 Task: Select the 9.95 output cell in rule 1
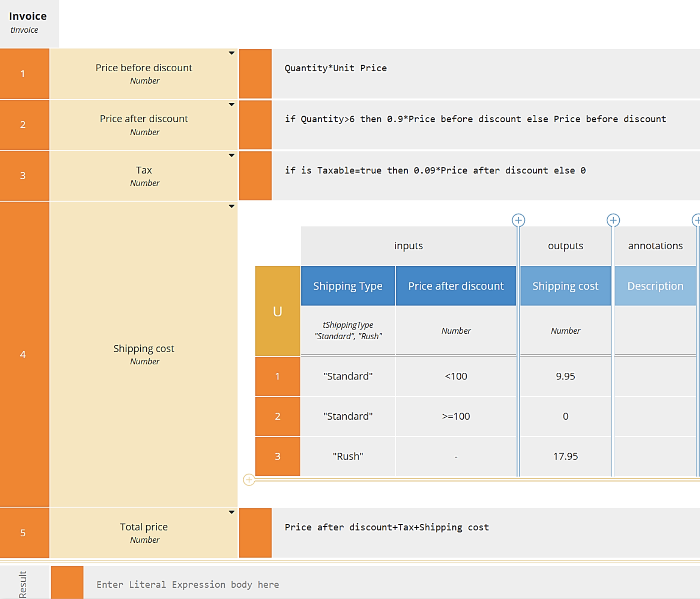coord(565,376)
